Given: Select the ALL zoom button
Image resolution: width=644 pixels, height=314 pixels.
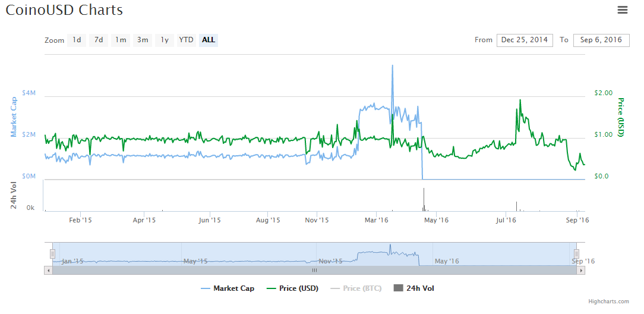Looking at the screenshot, I should click(209, 40).
